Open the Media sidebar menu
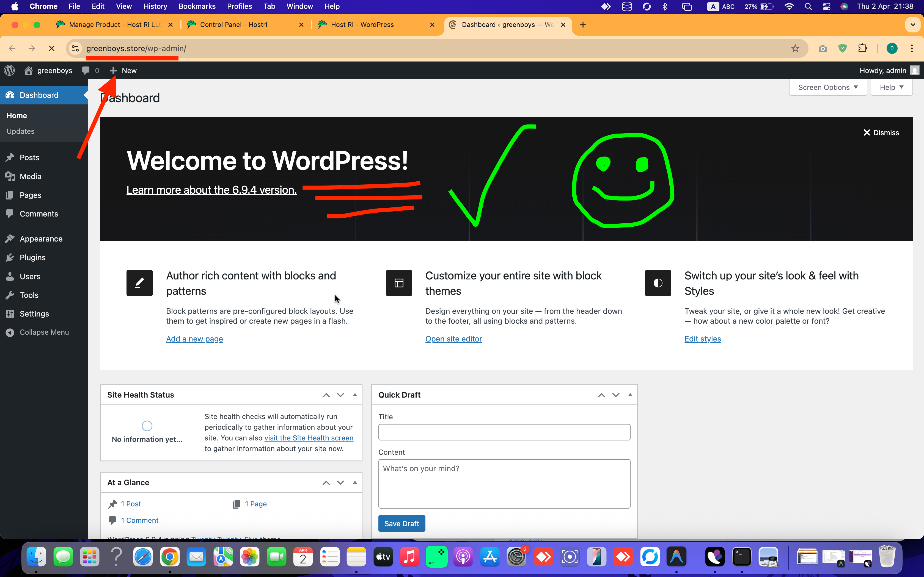Viewport: 924px width, 577px height. 30,176
